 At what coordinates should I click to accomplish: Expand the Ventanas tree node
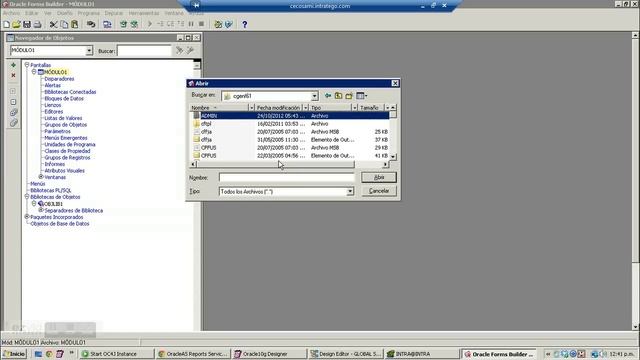point(41,177)
